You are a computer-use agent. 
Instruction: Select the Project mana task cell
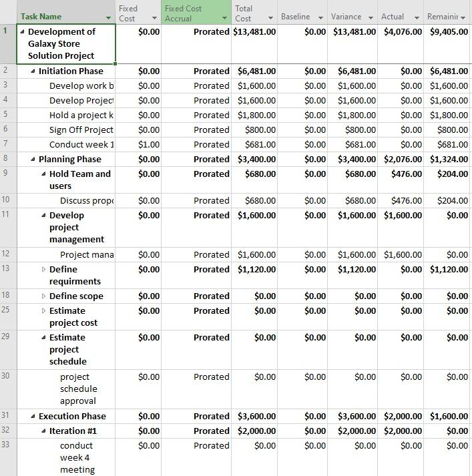(x=66, y=255)
